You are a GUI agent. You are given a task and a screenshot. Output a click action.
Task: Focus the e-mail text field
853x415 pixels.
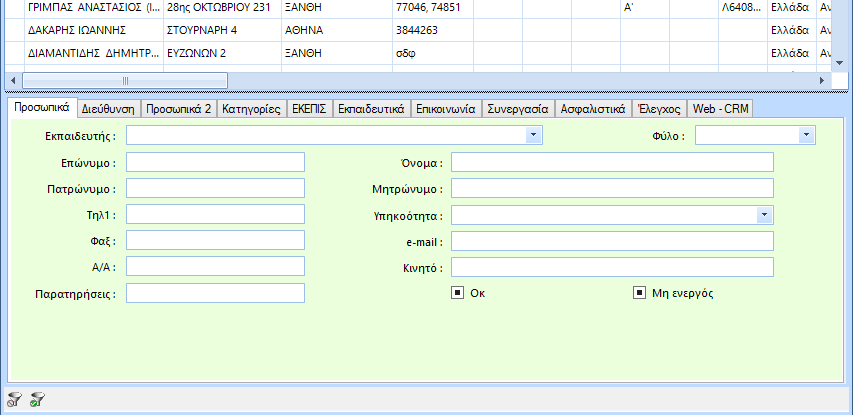point(612,241)
